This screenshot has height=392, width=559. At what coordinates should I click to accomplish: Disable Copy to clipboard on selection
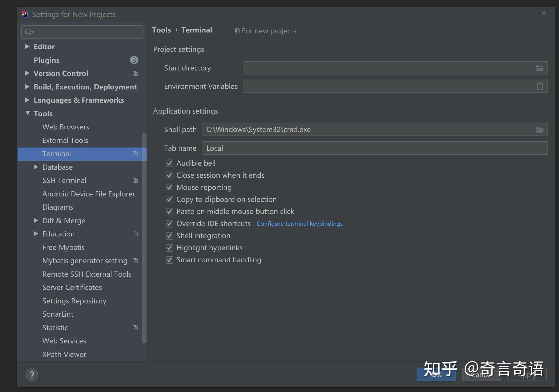tap(169, 199)
